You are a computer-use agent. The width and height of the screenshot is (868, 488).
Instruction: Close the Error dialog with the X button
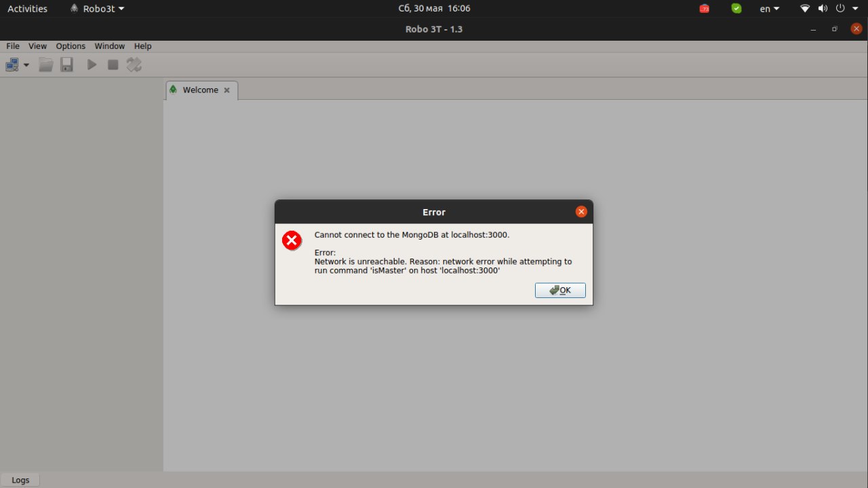click(x=581, y=212)
